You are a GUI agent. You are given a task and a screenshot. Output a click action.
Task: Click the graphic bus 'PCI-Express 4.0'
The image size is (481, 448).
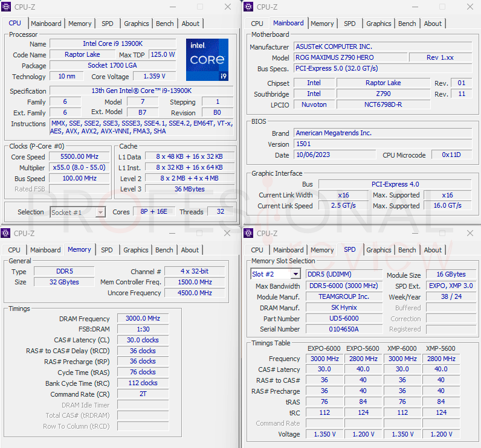(x=395, y=184)
